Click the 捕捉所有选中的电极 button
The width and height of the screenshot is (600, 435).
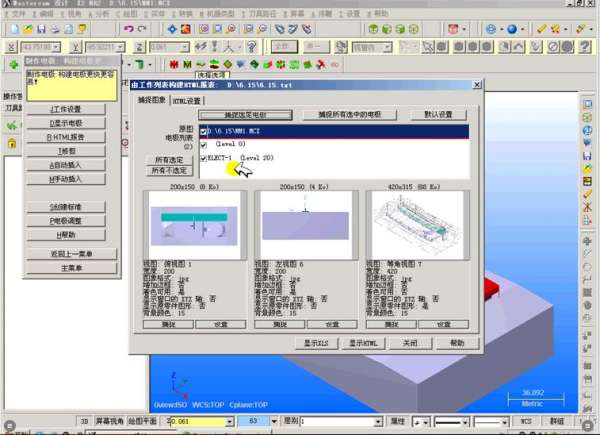click(350, 115)
